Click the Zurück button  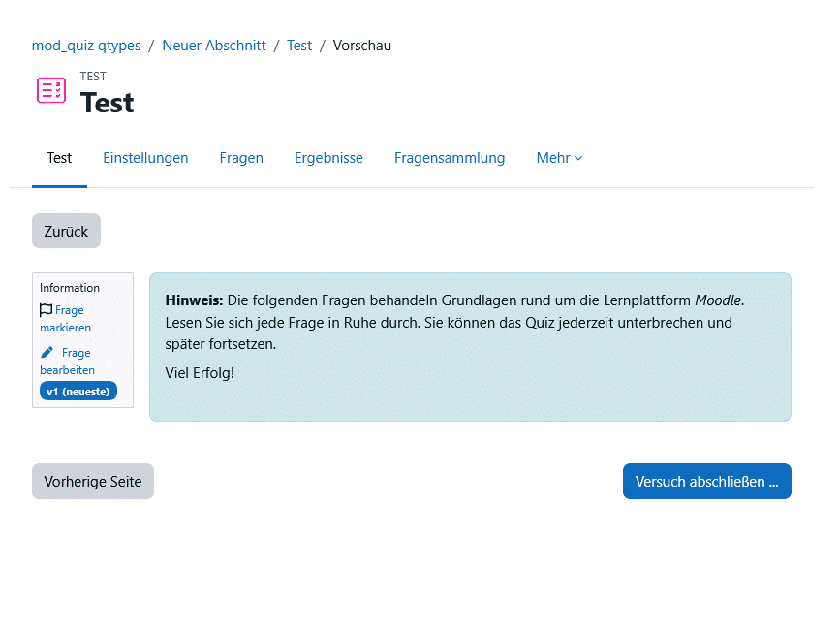(66, 231)
